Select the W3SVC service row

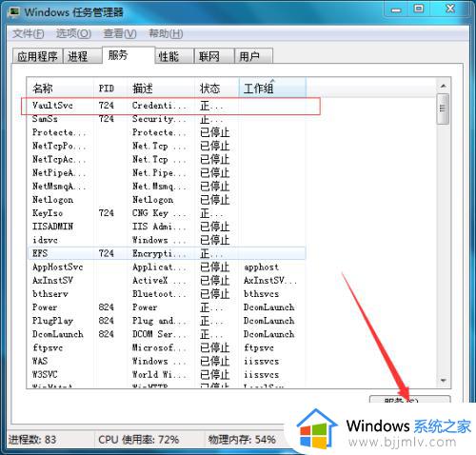[x=167, y=375]
